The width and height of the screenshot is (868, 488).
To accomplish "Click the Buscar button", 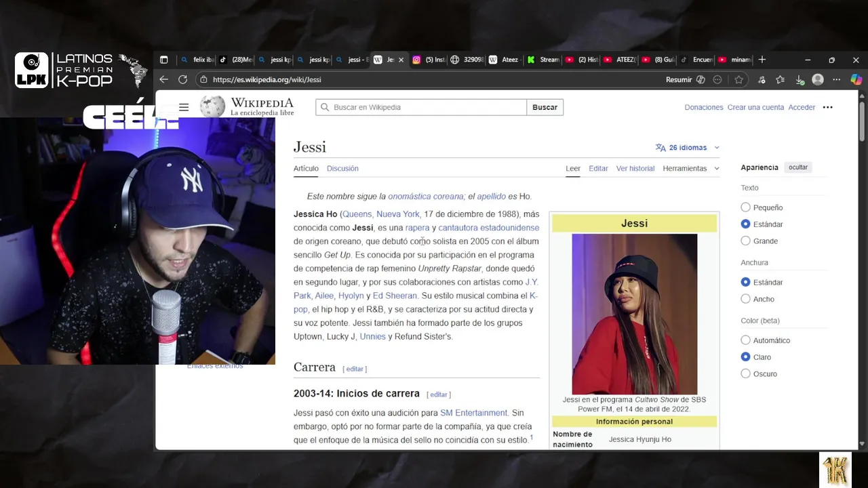I will point(545,107).
